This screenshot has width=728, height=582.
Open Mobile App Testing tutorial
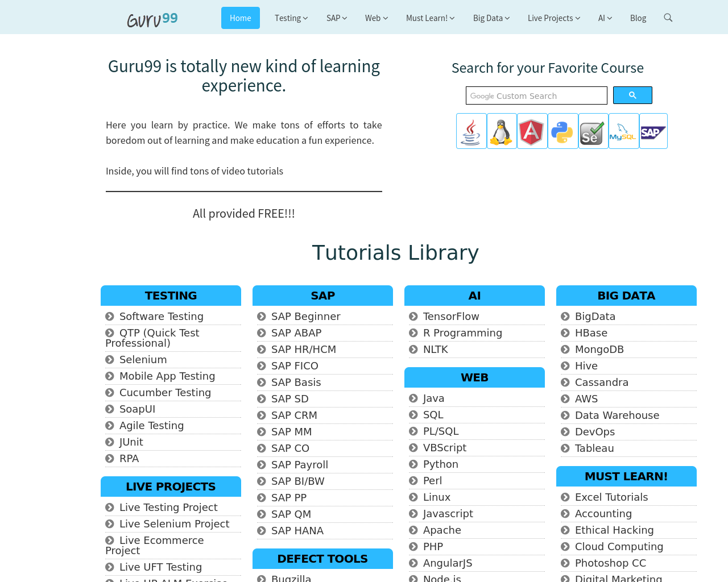(x=167, y=376)
